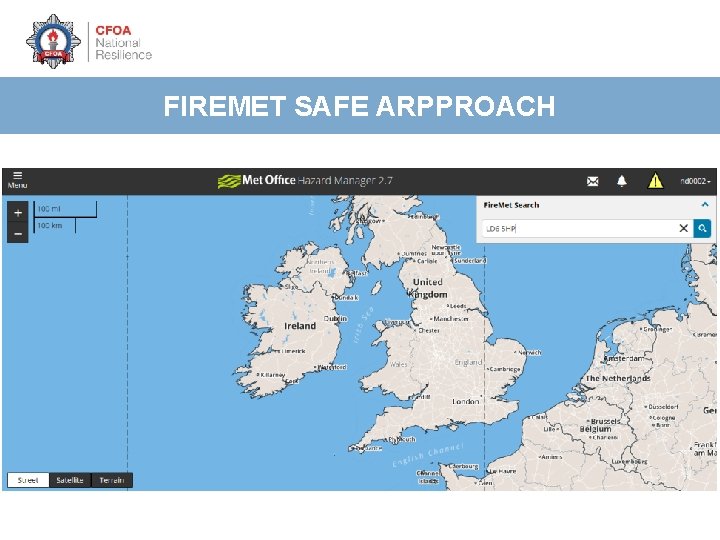
Task: Click Dublin on the map
Action: 335,319
